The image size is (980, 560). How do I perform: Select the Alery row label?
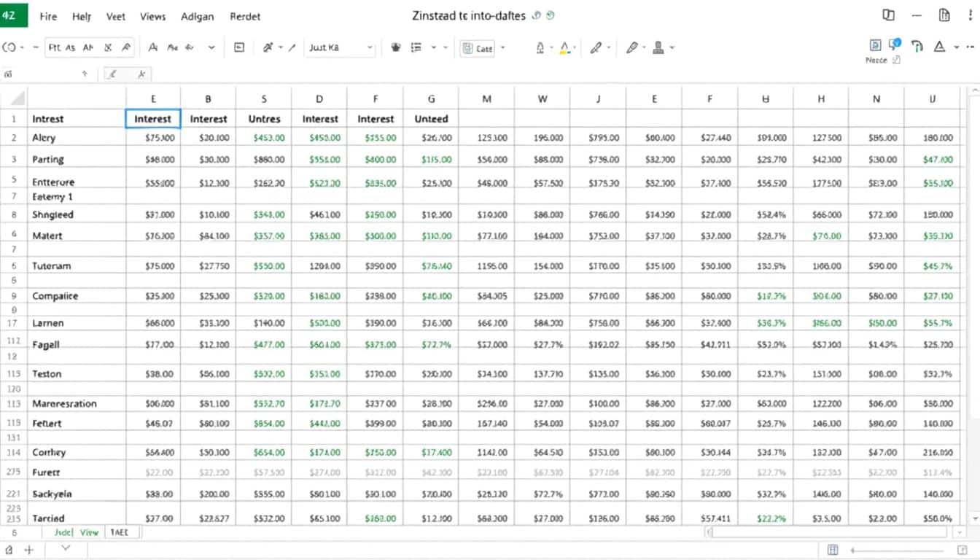44,138
